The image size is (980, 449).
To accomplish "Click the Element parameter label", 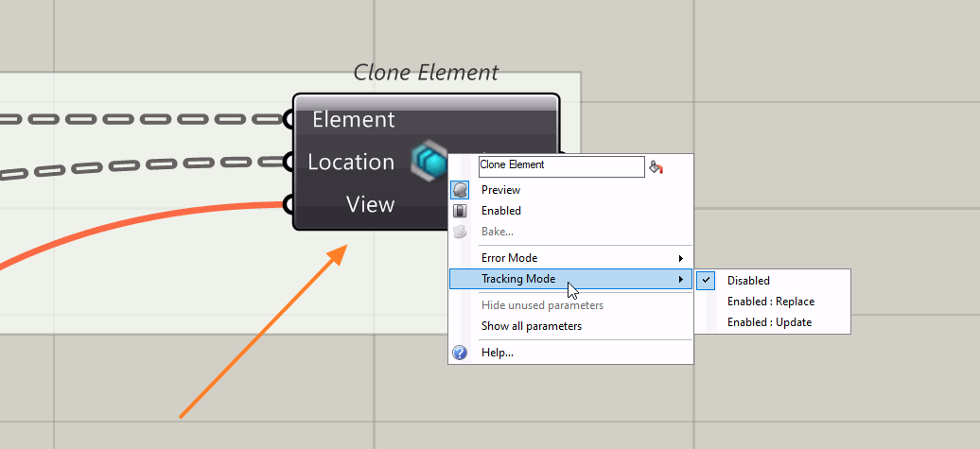I will click(x=353, y=119).
